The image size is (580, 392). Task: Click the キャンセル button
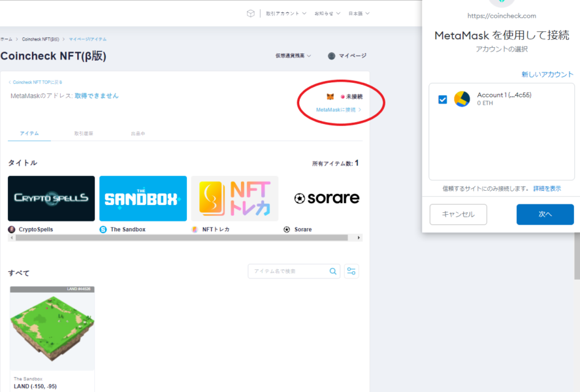[459, 214]
